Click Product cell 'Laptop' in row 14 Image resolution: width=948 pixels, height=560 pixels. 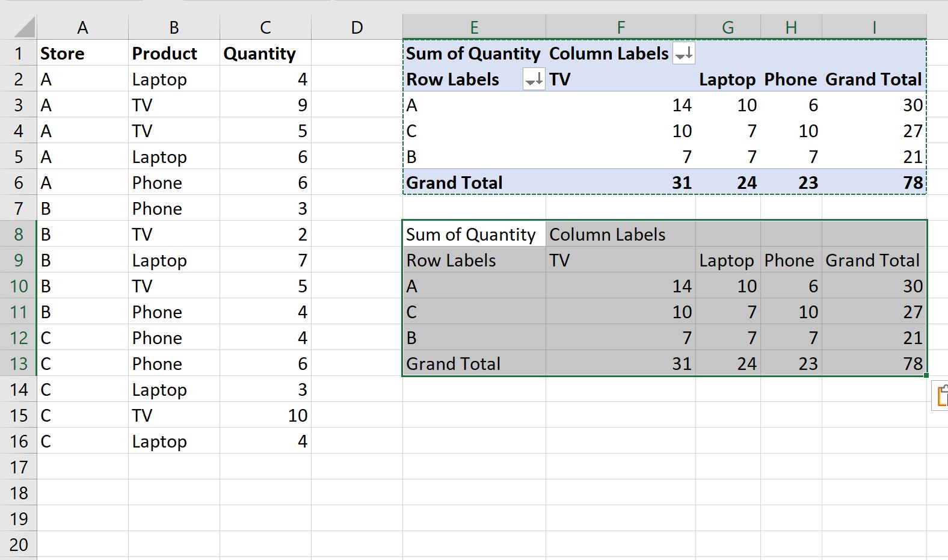(174, 390)
